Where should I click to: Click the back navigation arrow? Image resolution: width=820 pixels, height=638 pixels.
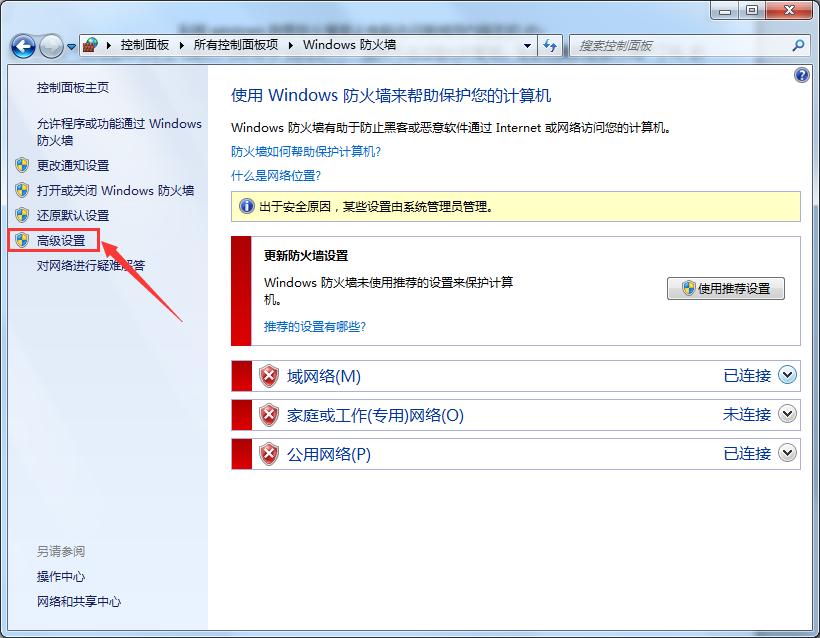[22, 46]
